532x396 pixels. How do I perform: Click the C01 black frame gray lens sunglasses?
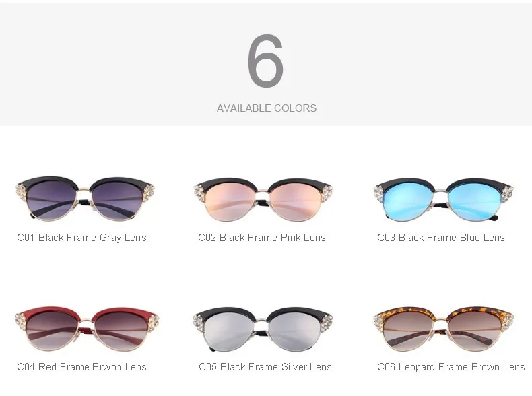(x=85, y=199)
